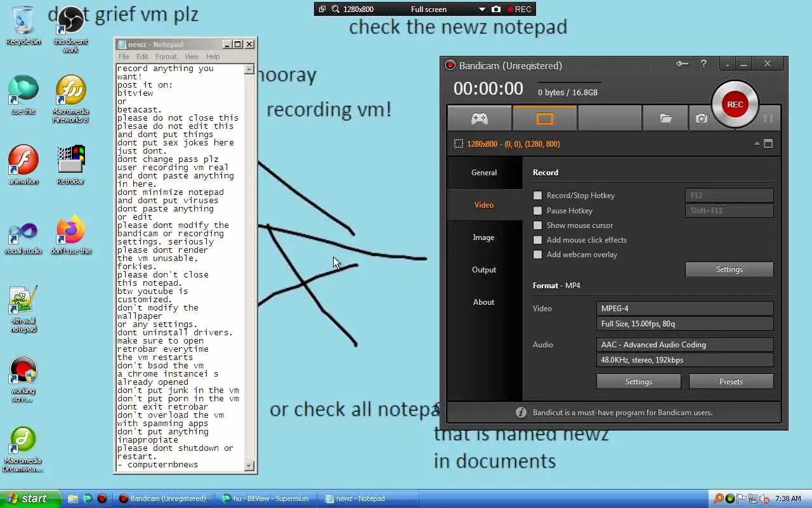812x508 pixels.
Task: Select the Video tab in Bandicam
Action: (484, 205)
